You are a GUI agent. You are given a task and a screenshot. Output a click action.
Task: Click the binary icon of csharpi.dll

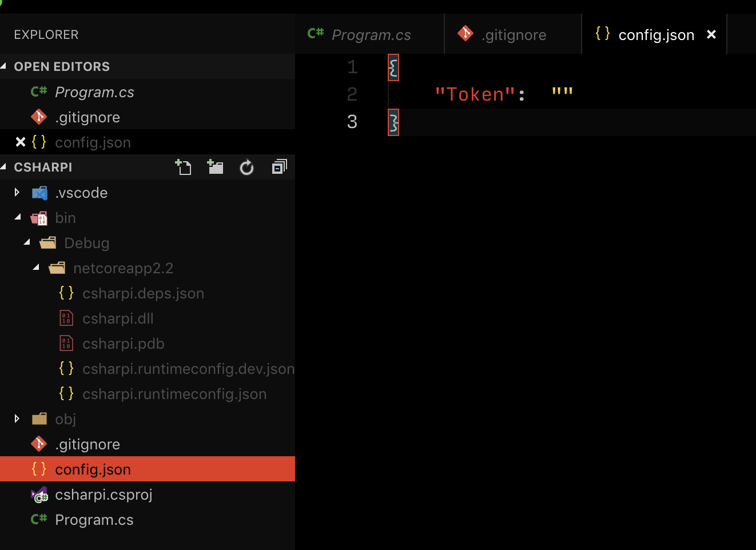click(66, 318)
